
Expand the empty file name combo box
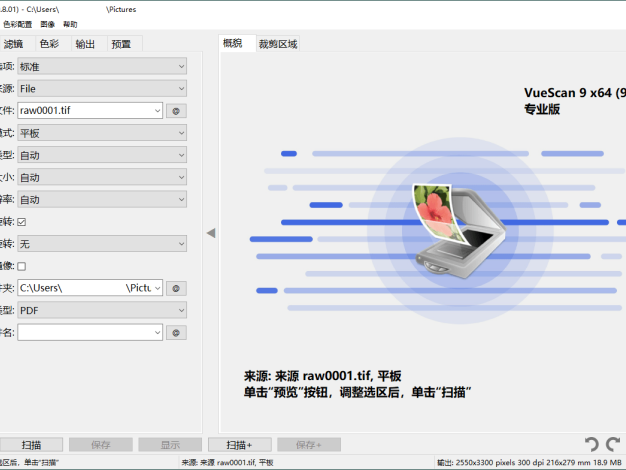tap(157, 332)
